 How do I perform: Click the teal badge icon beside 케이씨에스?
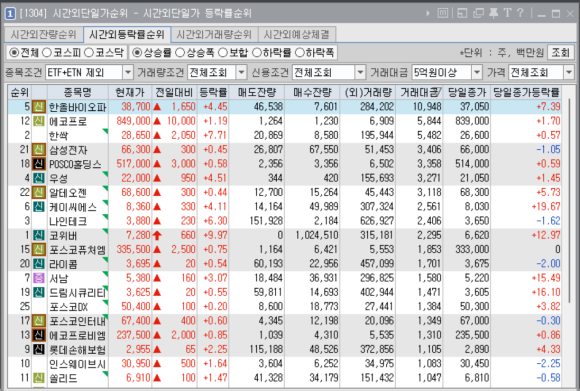39,206
